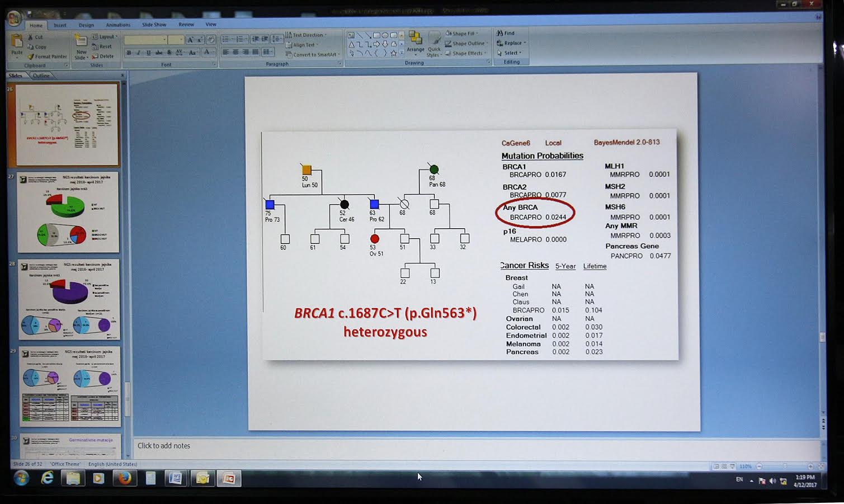This screenshot has height=504, width=844.
Task: Open the Font dialog launcher
Action: (x=214, y=65)
